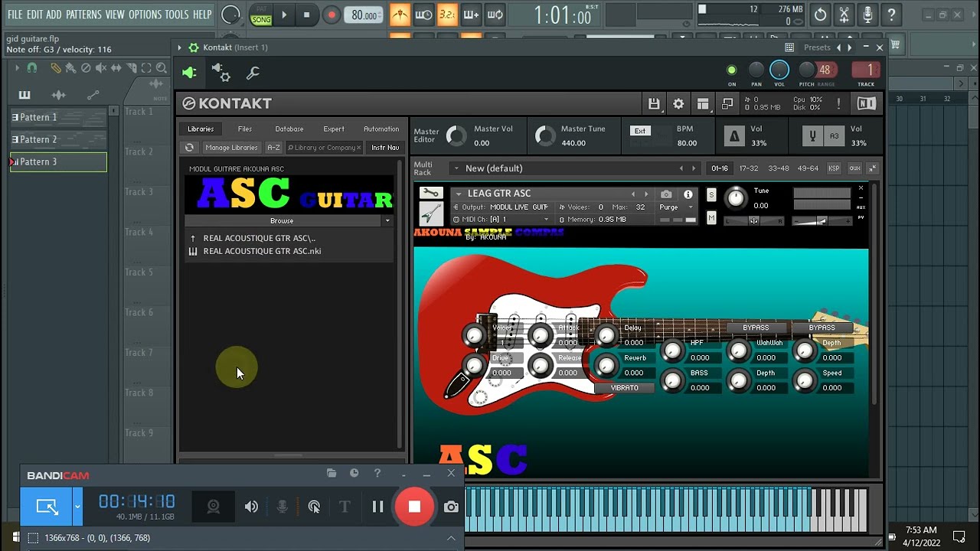Click the FL Studio undo history icon
980x551 pixels.
click(820, 15)
